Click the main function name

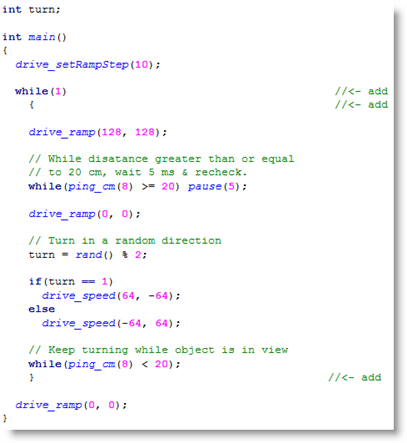coord(42,37)
